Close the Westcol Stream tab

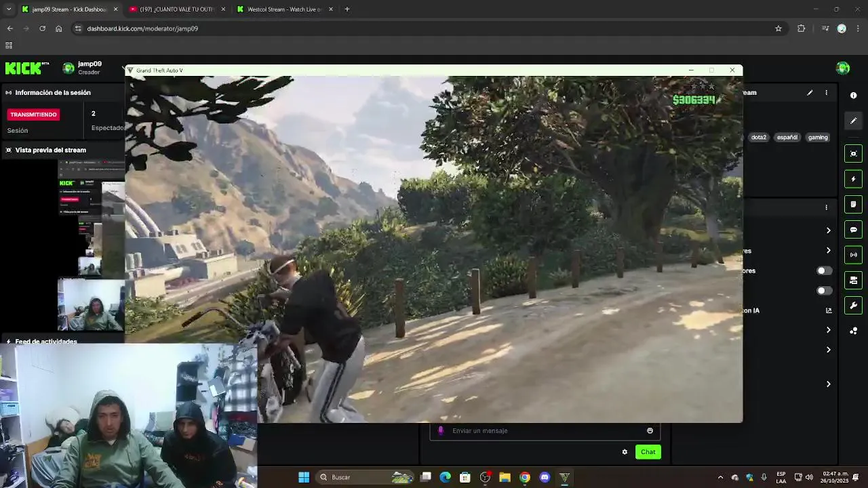[331, 9]
